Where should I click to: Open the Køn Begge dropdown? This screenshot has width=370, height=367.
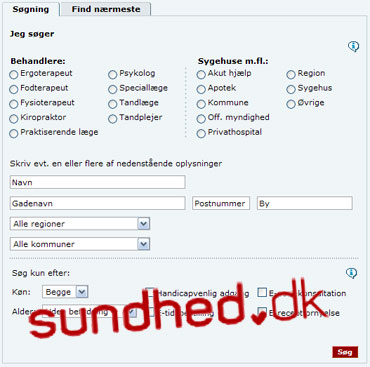65,292
